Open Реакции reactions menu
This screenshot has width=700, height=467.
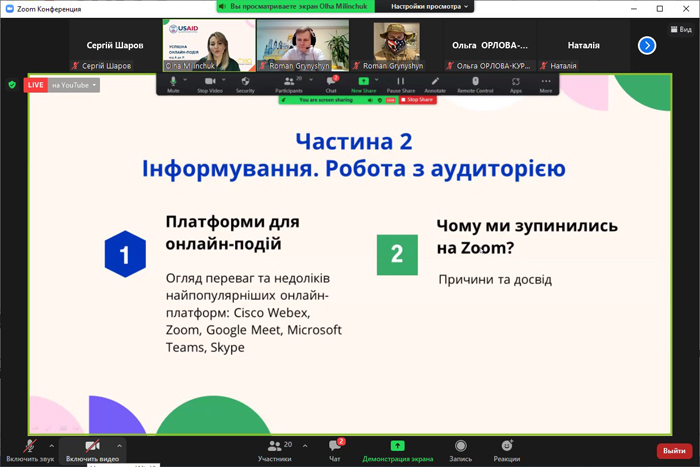tap(507, 450)
